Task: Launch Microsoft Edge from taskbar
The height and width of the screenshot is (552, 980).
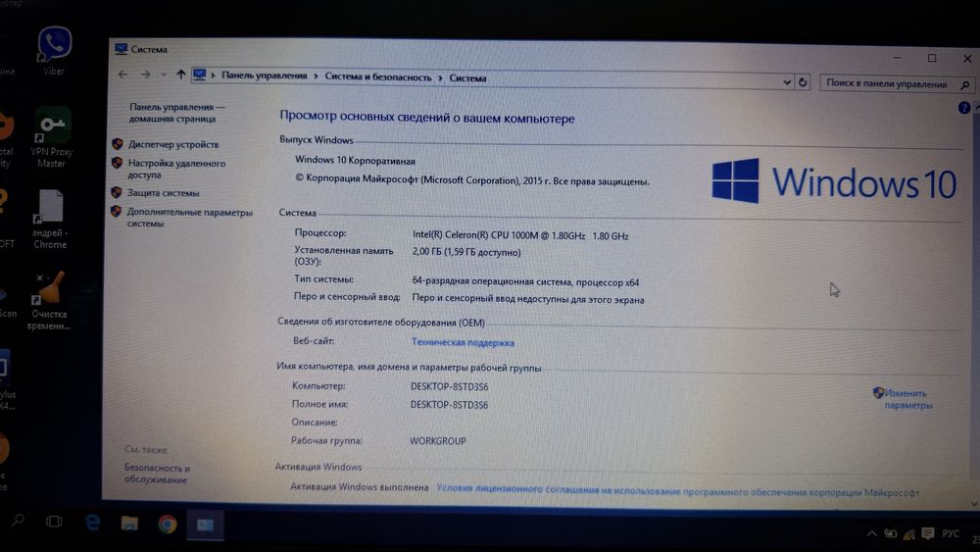Action: [92, 523]
